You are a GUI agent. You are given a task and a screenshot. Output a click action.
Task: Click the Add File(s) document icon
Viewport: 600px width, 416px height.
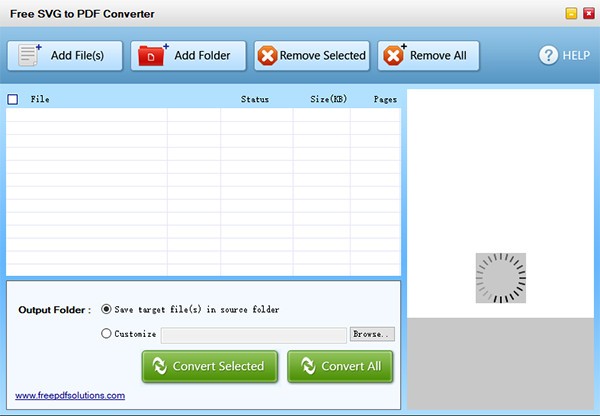tap(29, 55)
